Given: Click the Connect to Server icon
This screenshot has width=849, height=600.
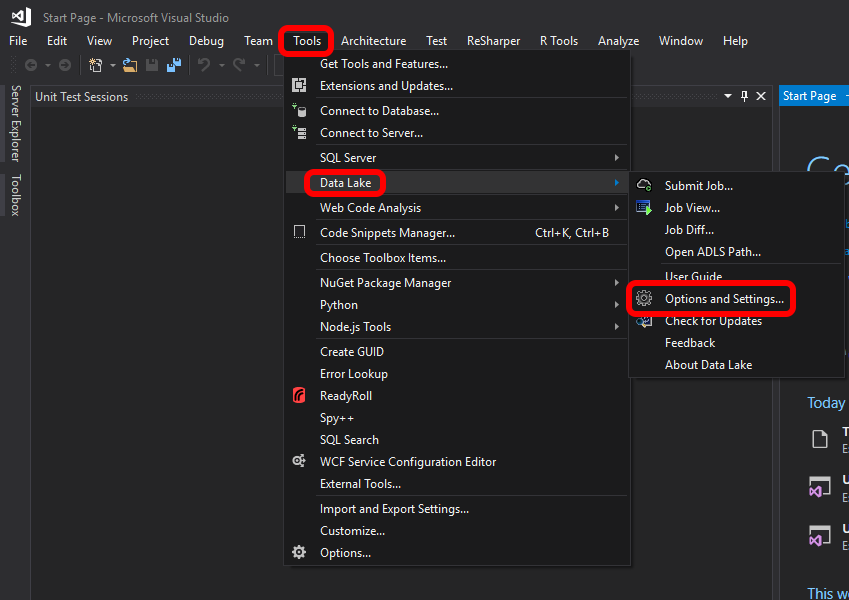Looking at the screenshot, I should coord(299,133).
